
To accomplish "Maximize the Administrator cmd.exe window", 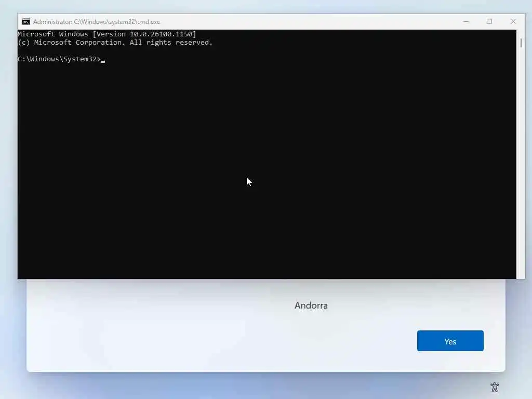I will (x=489, y=21).
